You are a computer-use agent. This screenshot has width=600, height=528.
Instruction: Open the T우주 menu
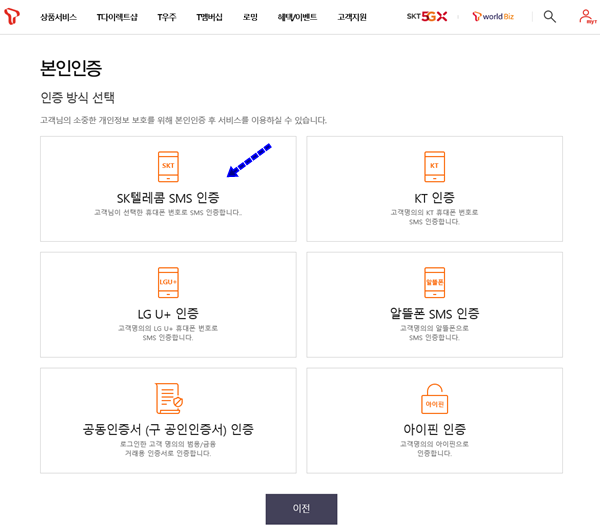coord(167,17)
